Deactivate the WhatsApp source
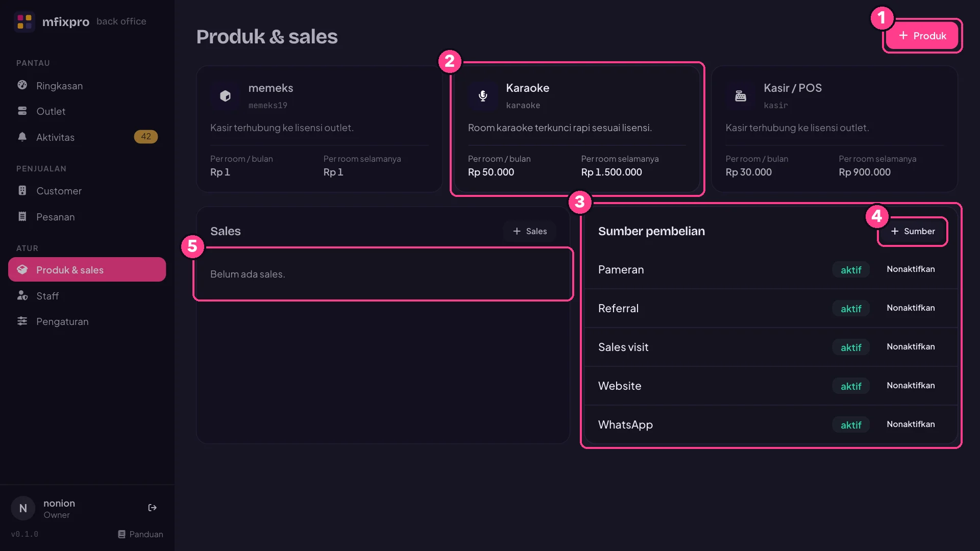This screenshot has width=980, height=551. click(x=911, y=424)
